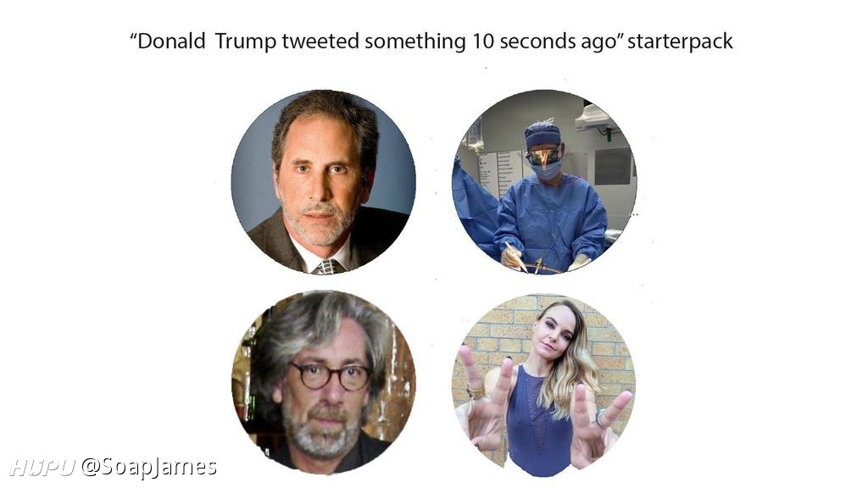The height and width of the screenshot is (488, 868).
Task: Click the surgical instrument in surgeon's hand
Action: (x=516, y=258)
